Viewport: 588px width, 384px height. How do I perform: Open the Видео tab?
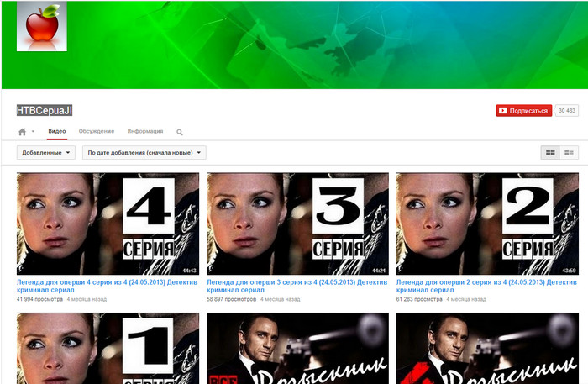point(57,131)
